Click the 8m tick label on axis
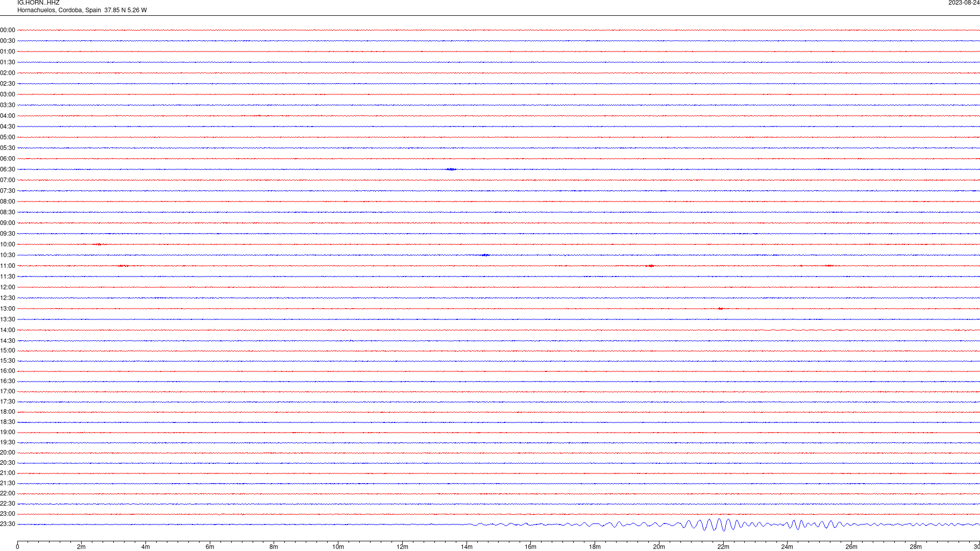Viewport: 980px width, 551px height. pos(274,547)
